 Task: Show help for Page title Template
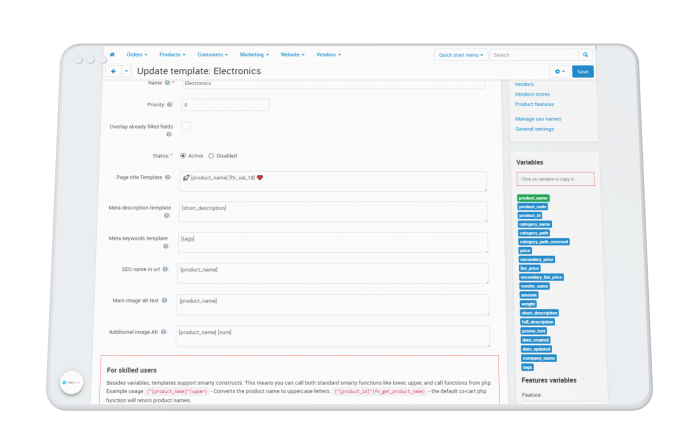point(168,177)
